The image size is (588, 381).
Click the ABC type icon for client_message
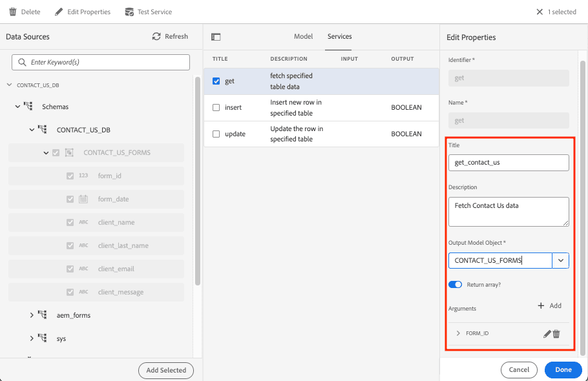[x=83, y=292]
